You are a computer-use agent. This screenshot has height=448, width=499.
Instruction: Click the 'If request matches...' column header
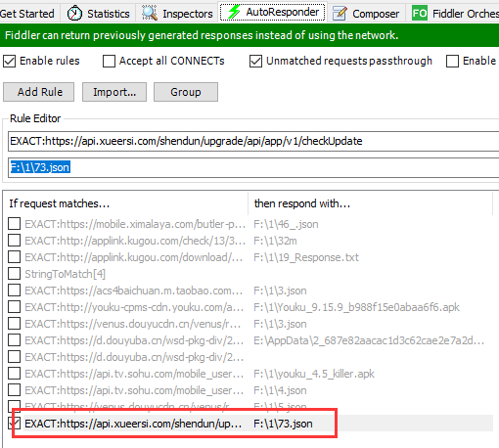coord(125,203)
